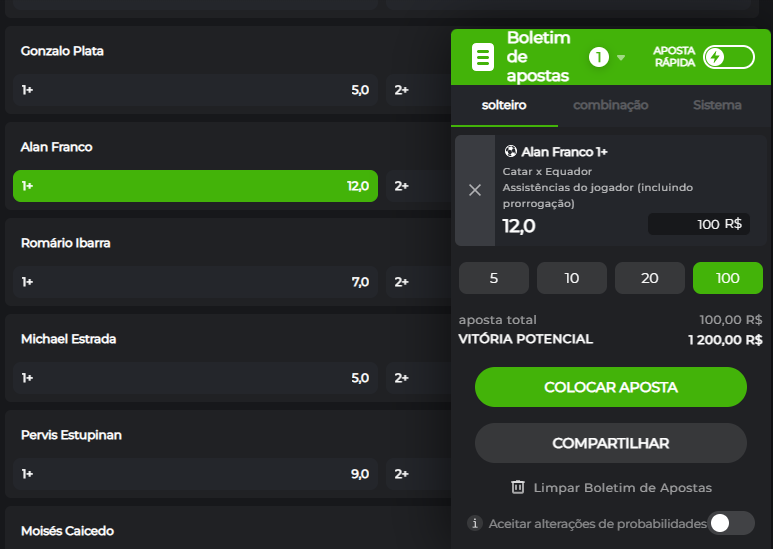Click the bet count badge showing 1
Viewport: 773px width, 549px height.
598,57
